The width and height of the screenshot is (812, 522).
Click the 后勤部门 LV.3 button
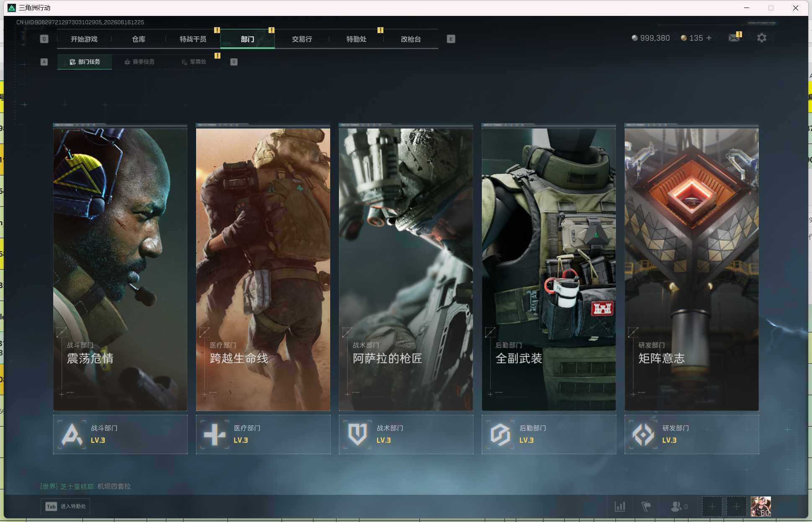(x=549, y=435)
